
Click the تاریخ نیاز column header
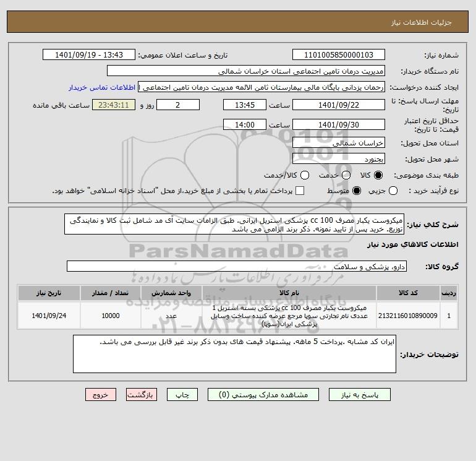[x=49, y=293]
